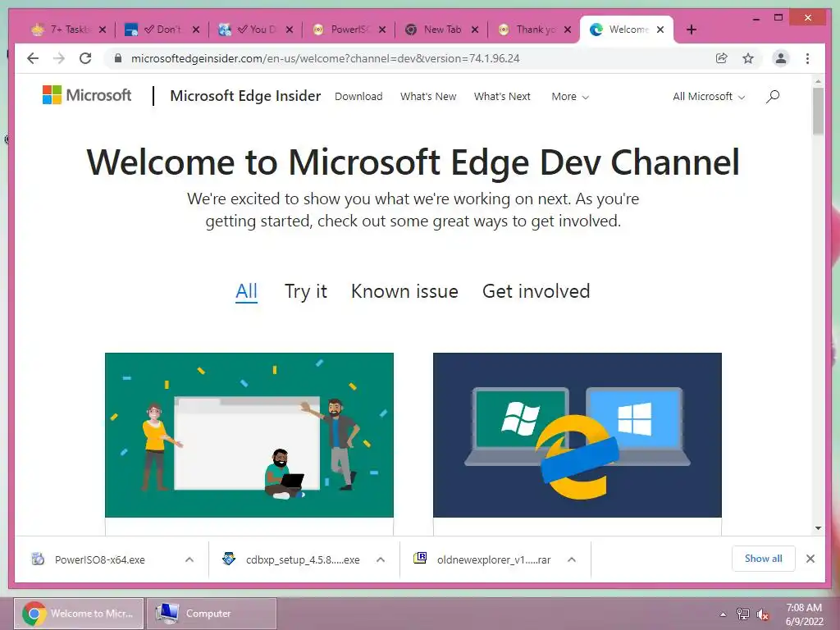
Task: Go back using the browser back arrow
Action: point(33,58)
